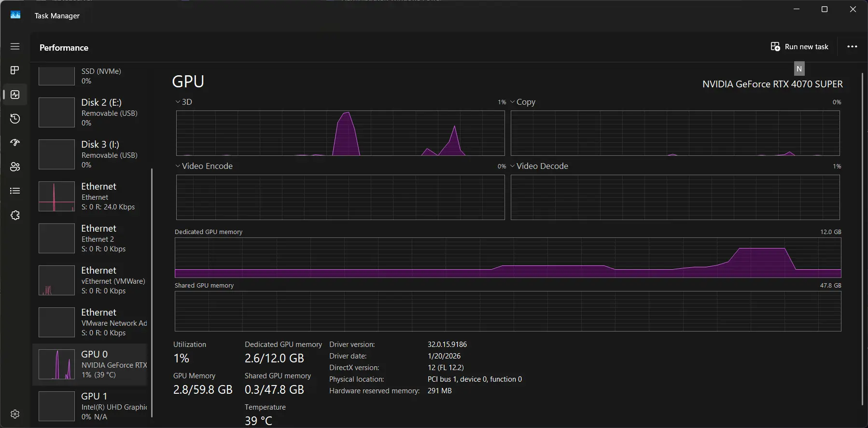Click the Run new task button
The width and height of the screenshot is (868, 428).
pos(799,47)
